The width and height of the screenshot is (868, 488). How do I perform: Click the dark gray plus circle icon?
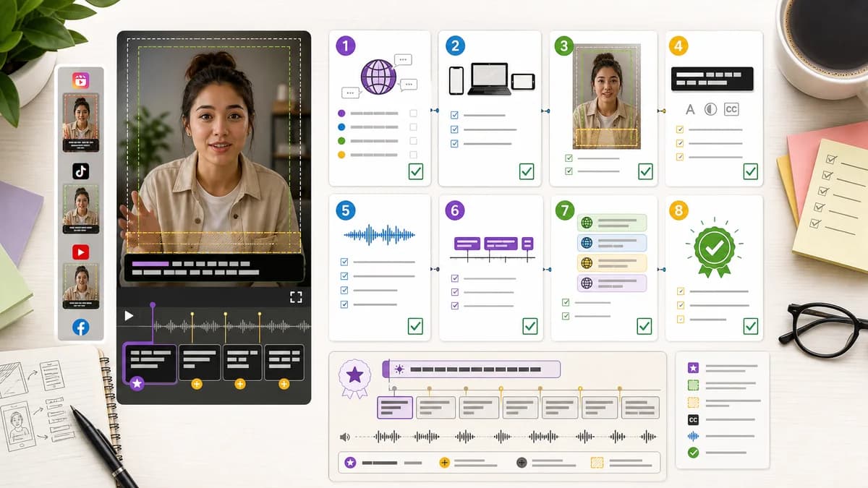[x=522, y=463]
